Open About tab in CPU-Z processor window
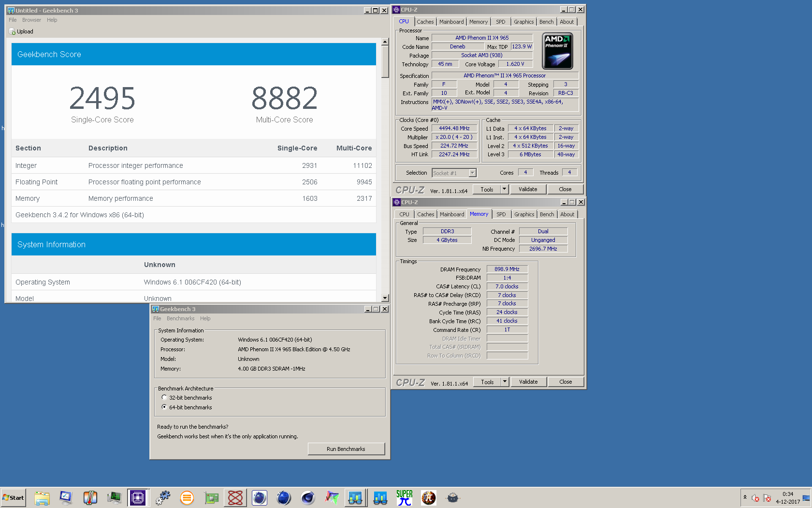The width and height of the screenshot is (812, 508). point(567,22)
